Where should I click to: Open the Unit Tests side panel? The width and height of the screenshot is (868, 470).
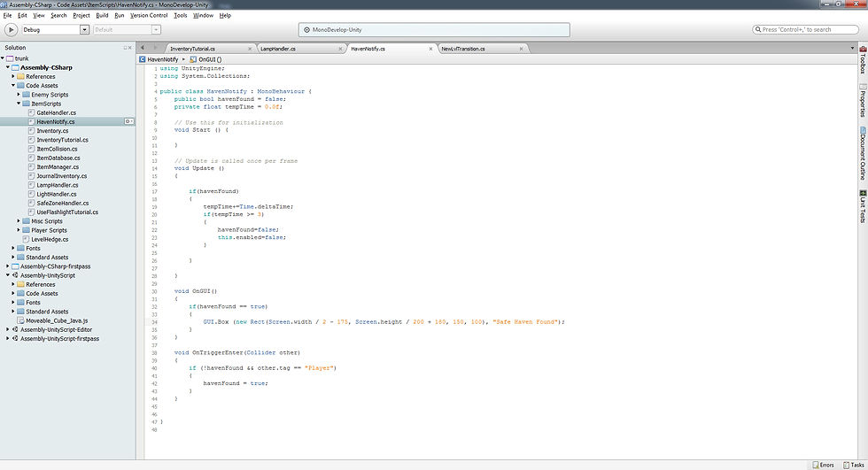tap(863, 206)
